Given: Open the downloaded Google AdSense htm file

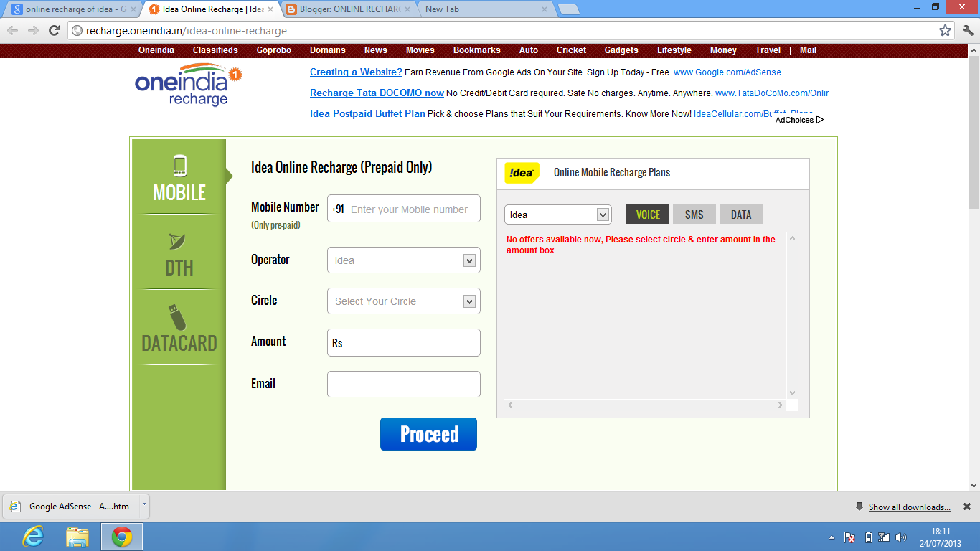Looking at the screenshot, I should point(70,506).
